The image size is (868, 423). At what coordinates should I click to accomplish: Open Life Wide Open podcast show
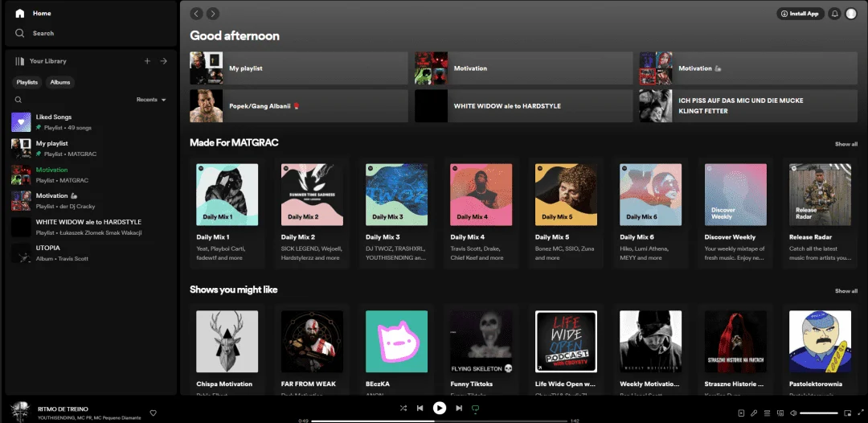click(x=566, y=349)
